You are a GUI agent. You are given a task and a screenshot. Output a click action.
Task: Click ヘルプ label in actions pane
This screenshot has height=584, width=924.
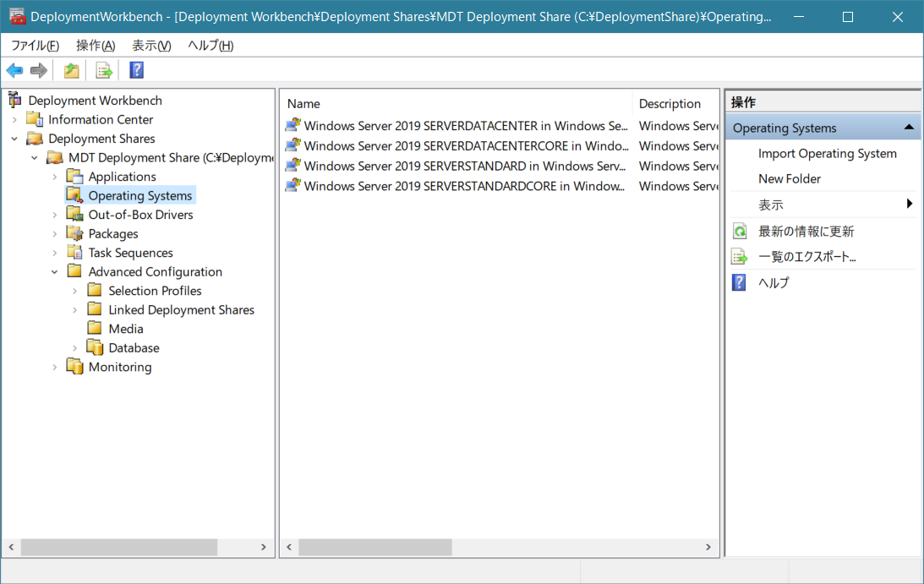774,283
